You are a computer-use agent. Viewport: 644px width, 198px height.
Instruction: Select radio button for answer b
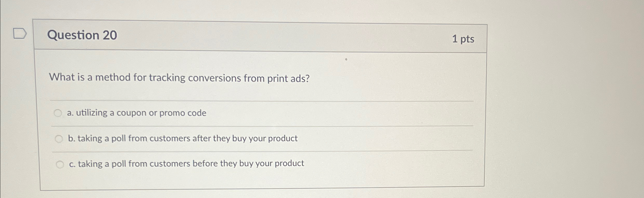(59, 139)
